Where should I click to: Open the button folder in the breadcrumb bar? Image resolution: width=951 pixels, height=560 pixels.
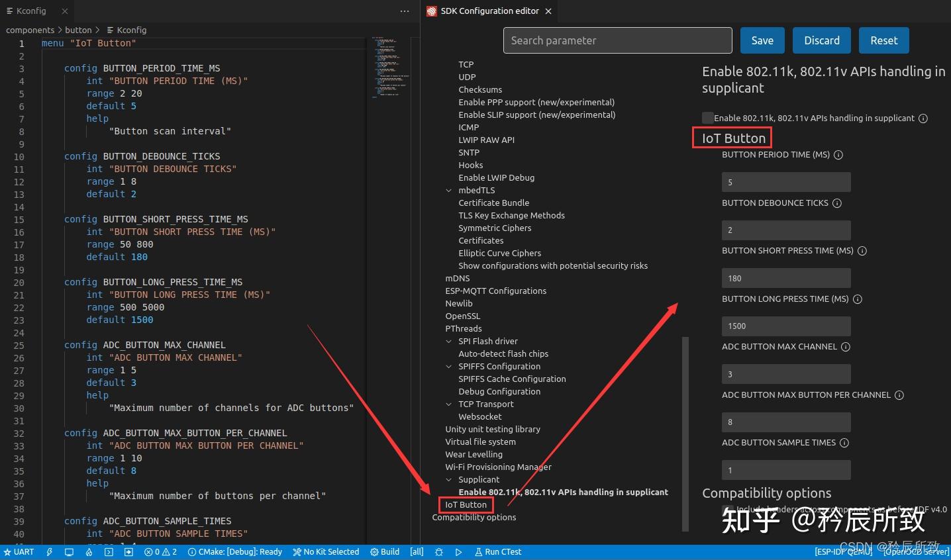(78, 30)
